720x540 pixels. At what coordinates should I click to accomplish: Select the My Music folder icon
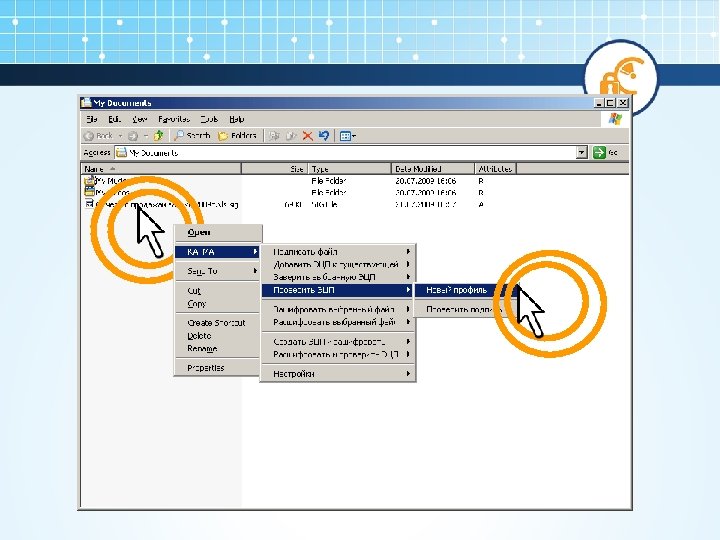coord(90,180)
